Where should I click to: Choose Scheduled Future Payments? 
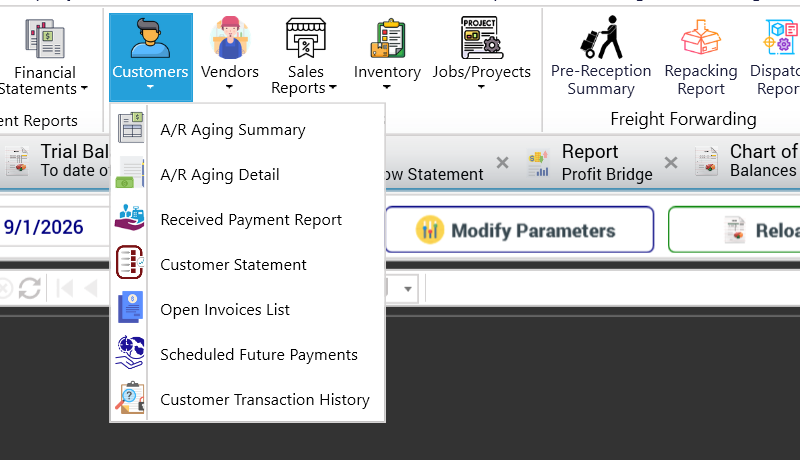pyautogui.click(x=247, y=354)
